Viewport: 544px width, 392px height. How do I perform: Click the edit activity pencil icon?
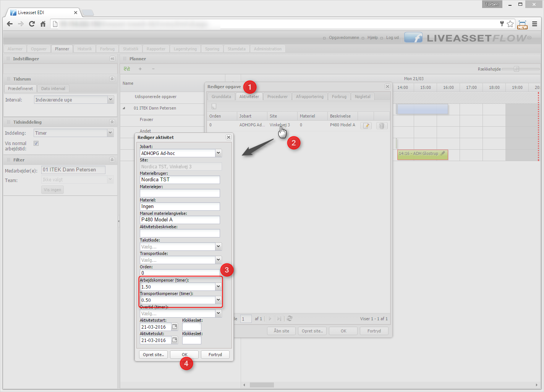click(366, 126)
